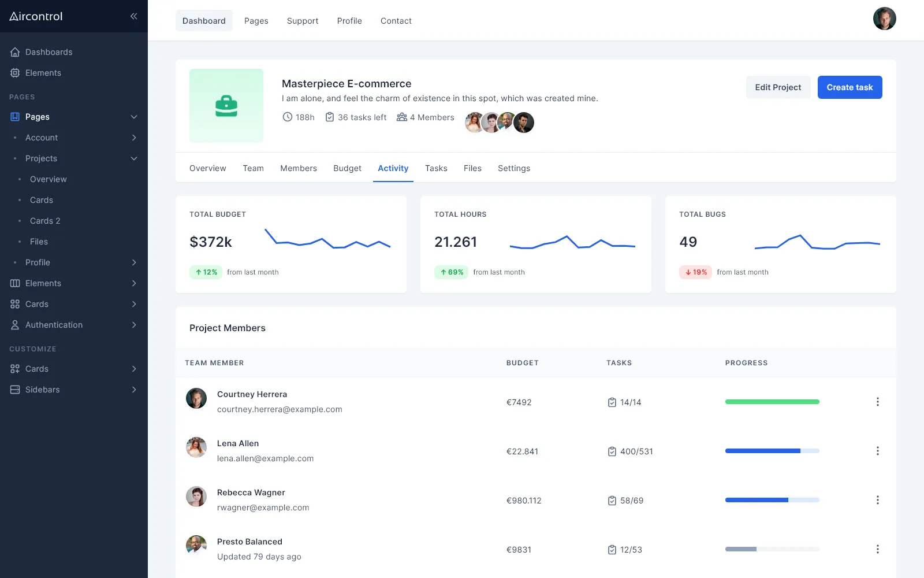Image resolution: width=924 pixels, height=578 pixels.
Task: Click clipboard icon next to 400/531 tasks
Action: coord(612,451)
